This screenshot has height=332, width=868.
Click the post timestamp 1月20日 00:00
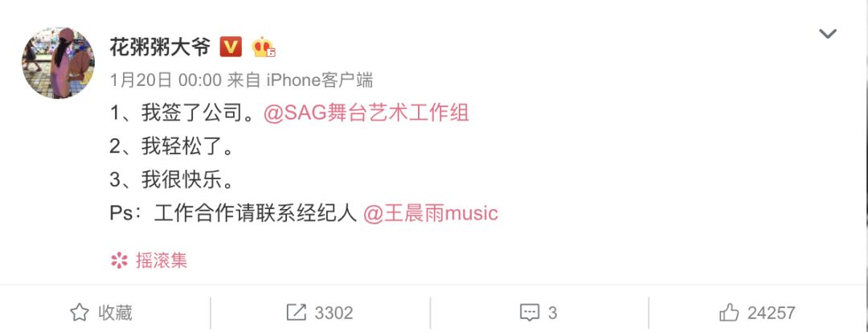click(166, 80)
